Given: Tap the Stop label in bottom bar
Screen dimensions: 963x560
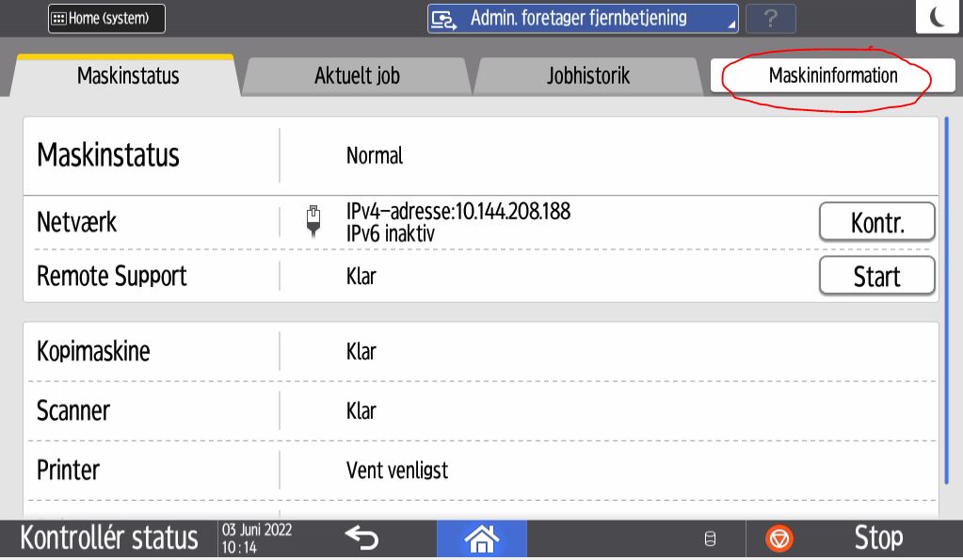Looking at the screenshot, I should [877, 537].
